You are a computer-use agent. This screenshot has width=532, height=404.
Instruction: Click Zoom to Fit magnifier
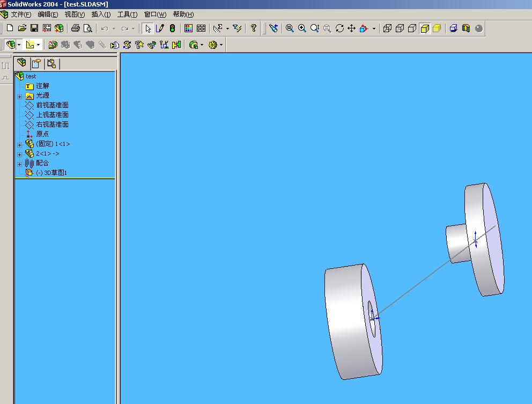click(x=290, y=28)
